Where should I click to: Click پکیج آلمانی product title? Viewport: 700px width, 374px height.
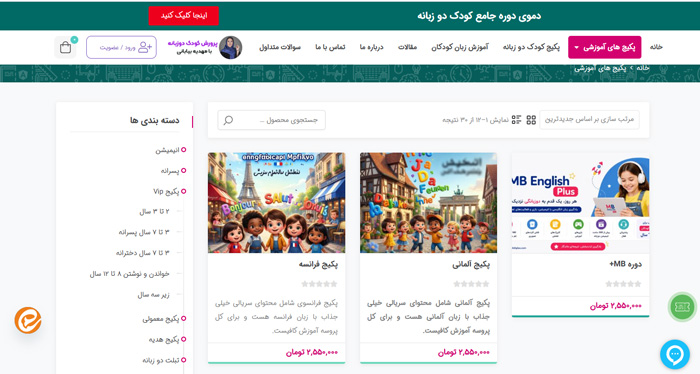coord(471,264)
